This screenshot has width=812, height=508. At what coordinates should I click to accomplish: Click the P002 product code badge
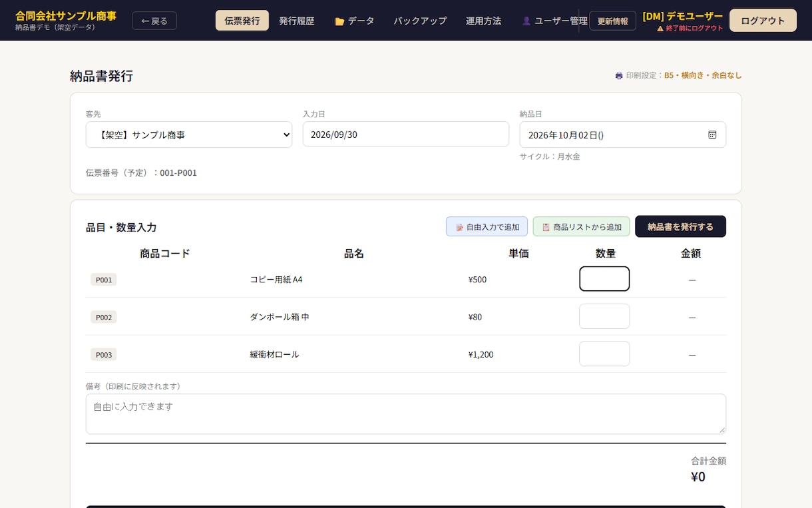104,317
